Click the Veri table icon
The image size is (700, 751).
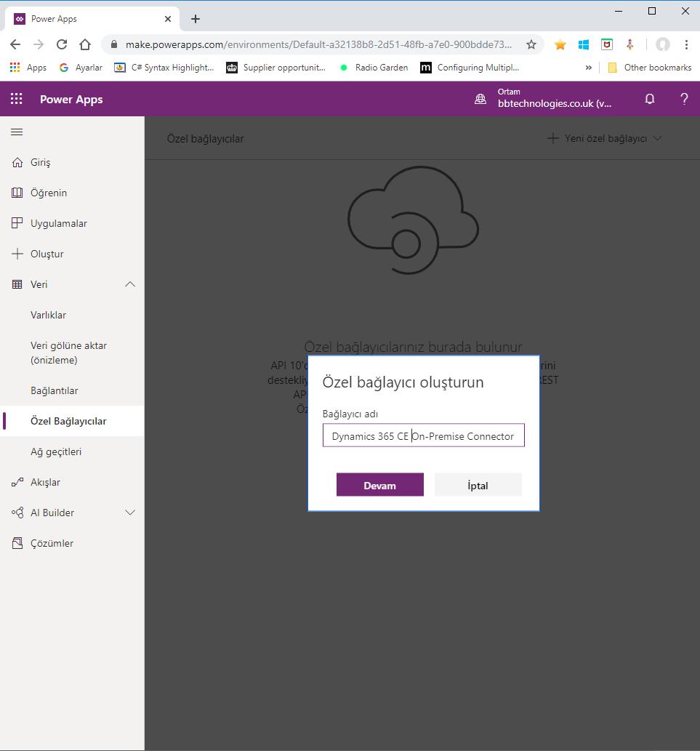tap(17, 284)
